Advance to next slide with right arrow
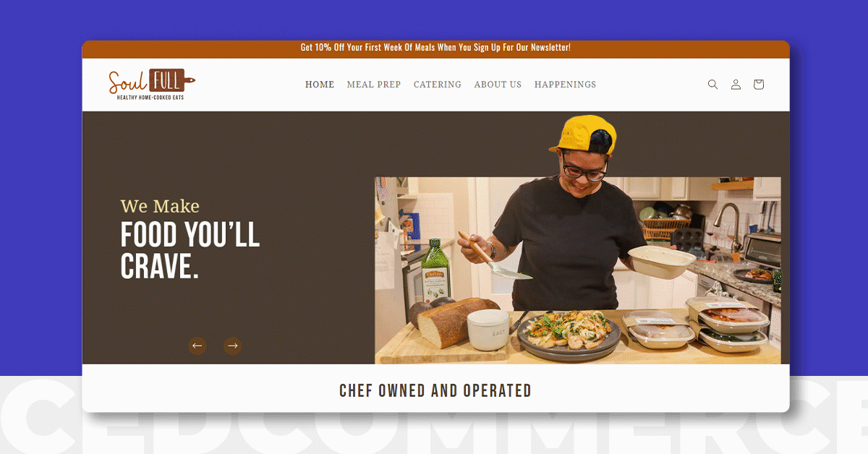868x454 pixels. tap(232, 346)
